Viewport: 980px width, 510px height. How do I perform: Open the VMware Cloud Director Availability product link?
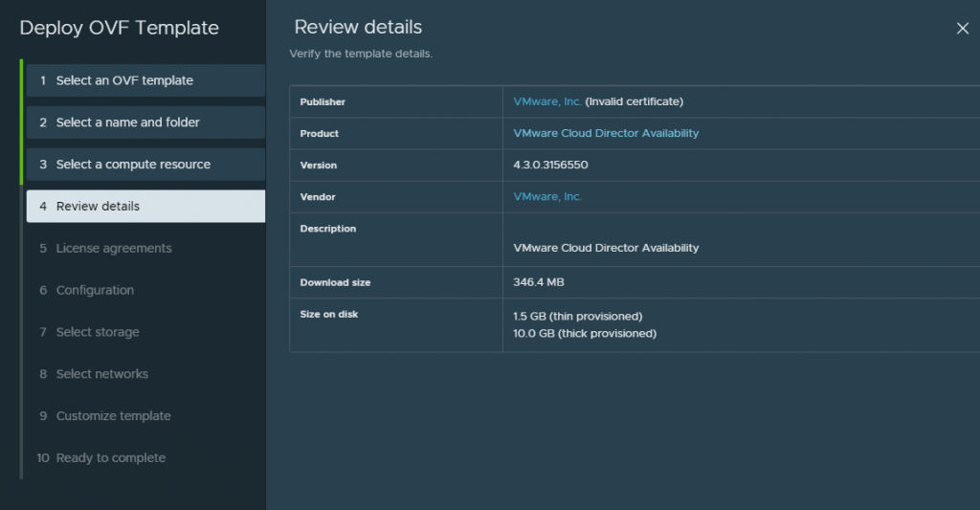606,133
